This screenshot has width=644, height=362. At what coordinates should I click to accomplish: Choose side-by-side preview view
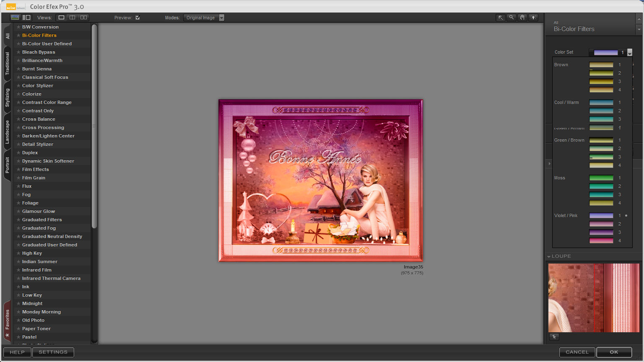coord(83,18)
